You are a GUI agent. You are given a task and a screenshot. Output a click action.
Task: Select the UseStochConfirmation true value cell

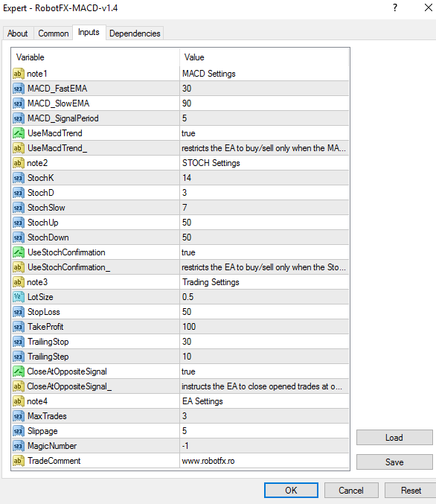[x=264, y=252]
